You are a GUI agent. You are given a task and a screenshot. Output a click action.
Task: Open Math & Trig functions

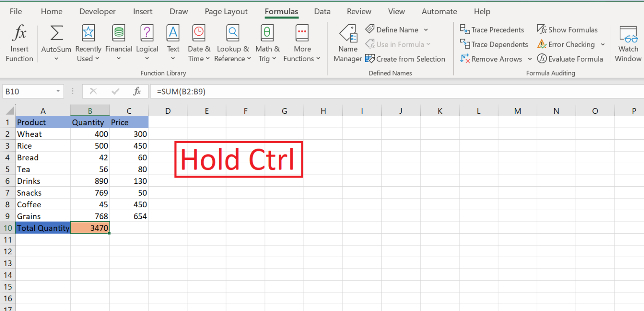click(x=267, y=44)
